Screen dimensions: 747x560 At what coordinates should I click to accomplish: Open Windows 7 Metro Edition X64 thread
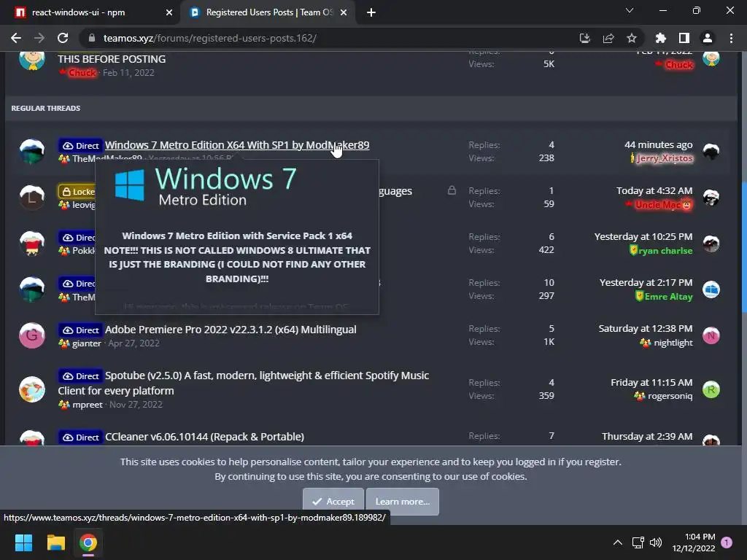coord(237,145)
